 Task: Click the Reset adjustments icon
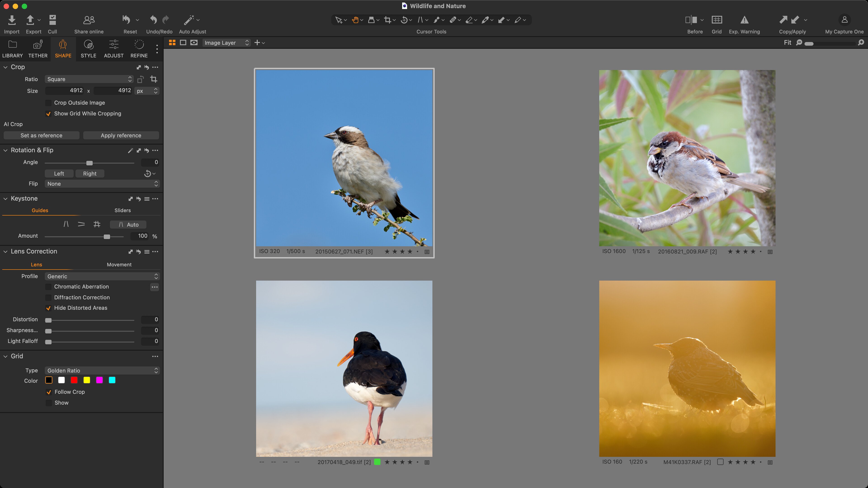point(126,20)
